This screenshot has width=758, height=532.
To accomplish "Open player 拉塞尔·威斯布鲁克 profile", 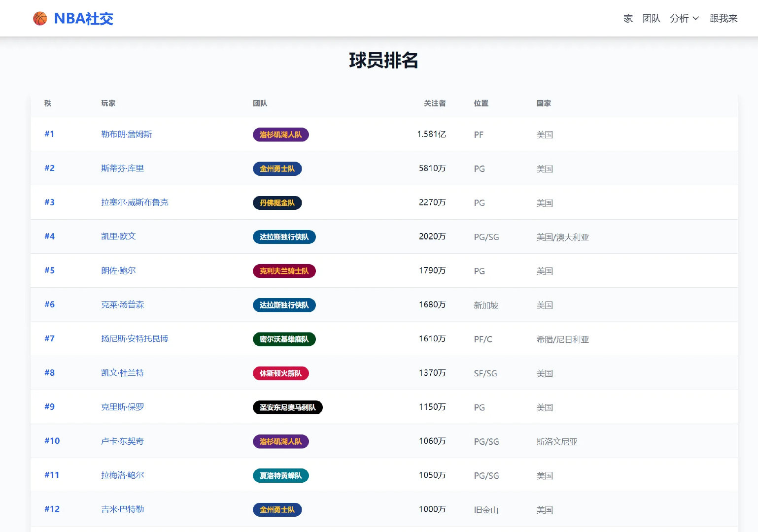I will click(x=135, y=202).
